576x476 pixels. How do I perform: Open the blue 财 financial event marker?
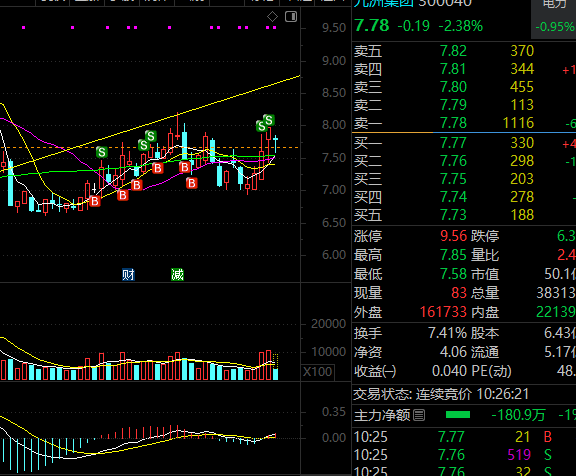[128, 274]
